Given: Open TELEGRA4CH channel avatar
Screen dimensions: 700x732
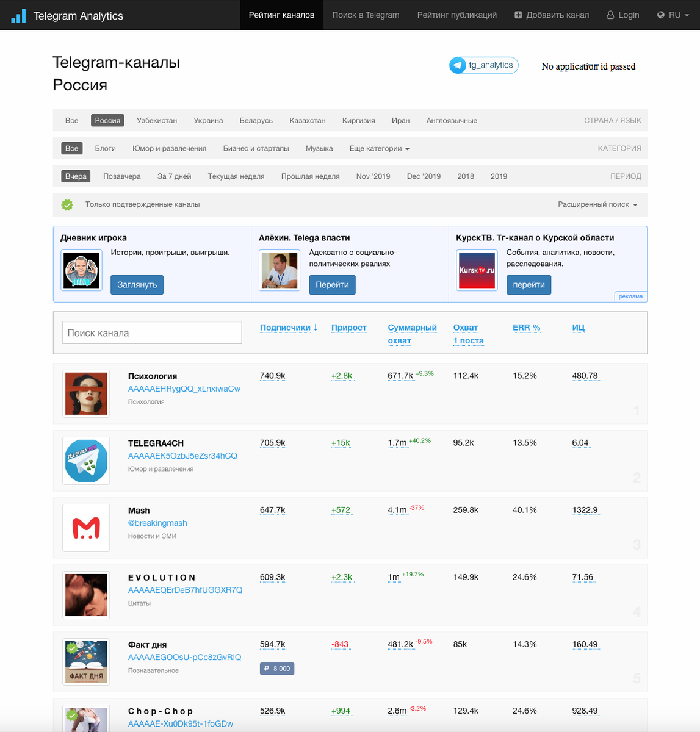Looking at the screenshot, I should (86, 461).
